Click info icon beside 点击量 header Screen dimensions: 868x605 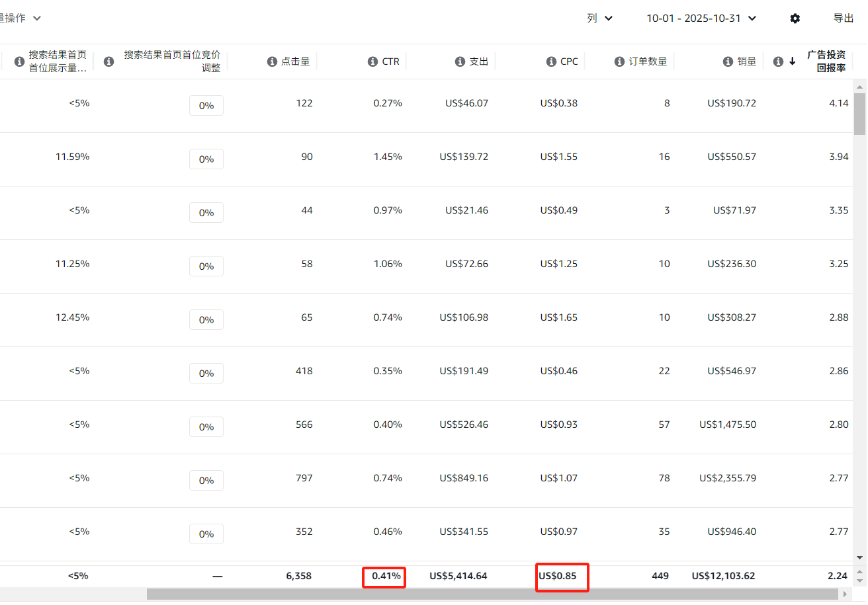272,61
